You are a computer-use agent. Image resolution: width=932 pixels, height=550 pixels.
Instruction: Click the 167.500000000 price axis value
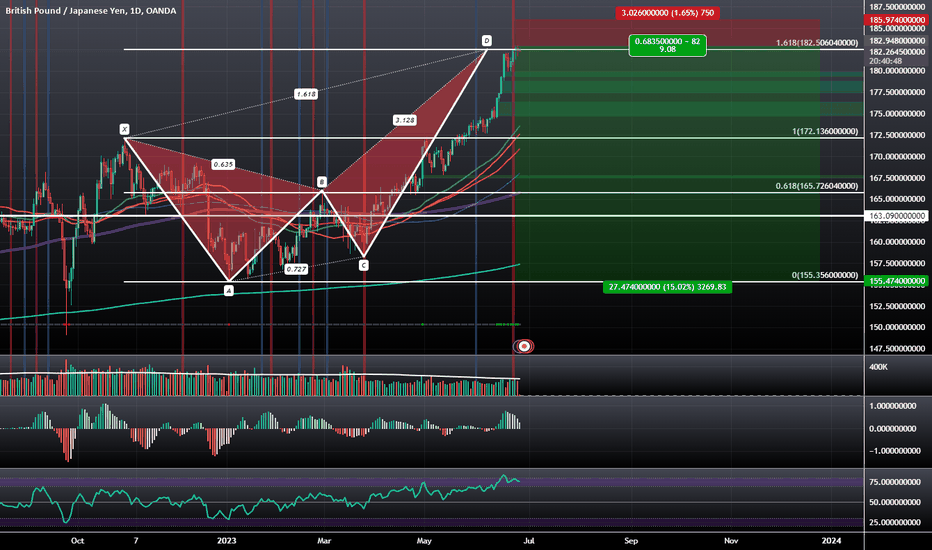pos(897,178)
